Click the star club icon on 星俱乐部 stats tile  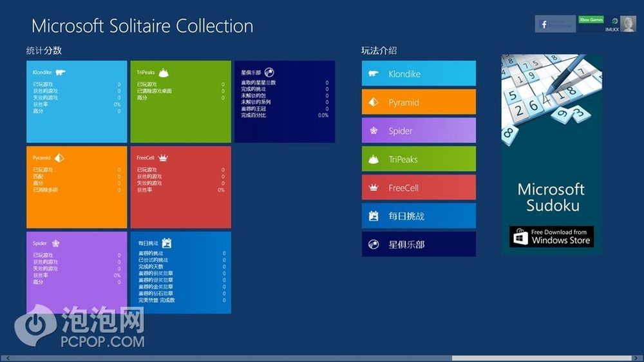(x=269, y=72)
